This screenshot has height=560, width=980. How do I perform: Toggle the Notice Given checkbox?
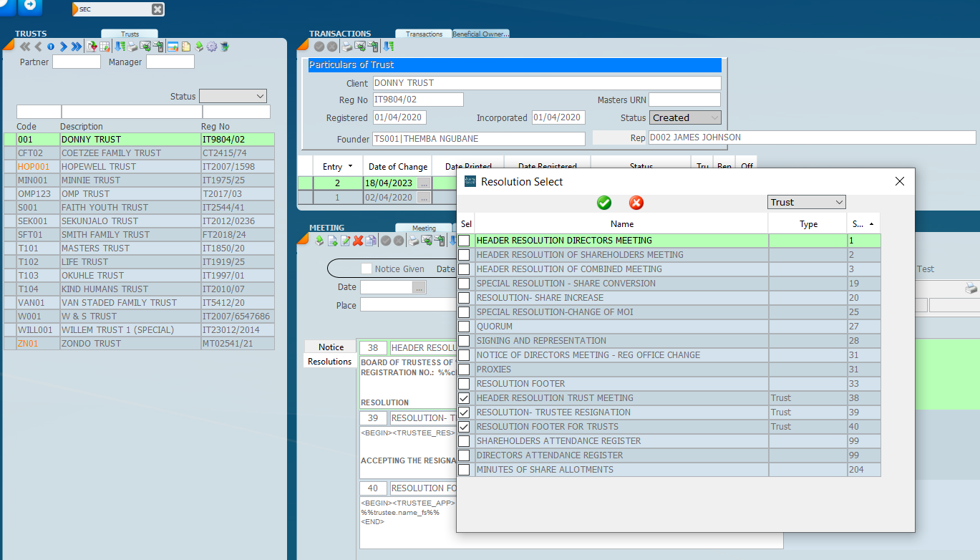tap(367, 269)
